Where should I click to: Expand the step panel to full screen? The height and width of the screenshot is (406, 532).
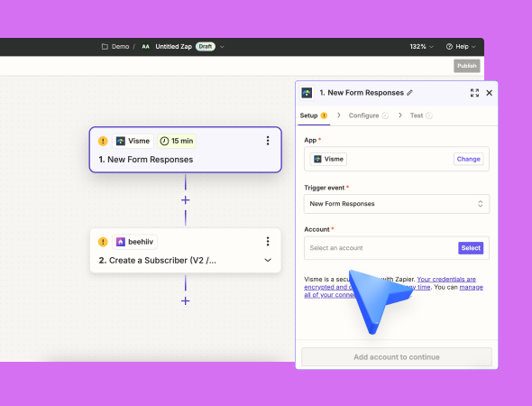point(474,93)
